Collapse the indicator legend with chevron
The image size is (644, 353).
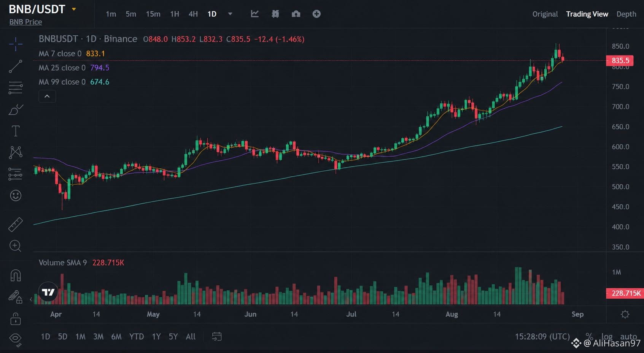point(47,96)
